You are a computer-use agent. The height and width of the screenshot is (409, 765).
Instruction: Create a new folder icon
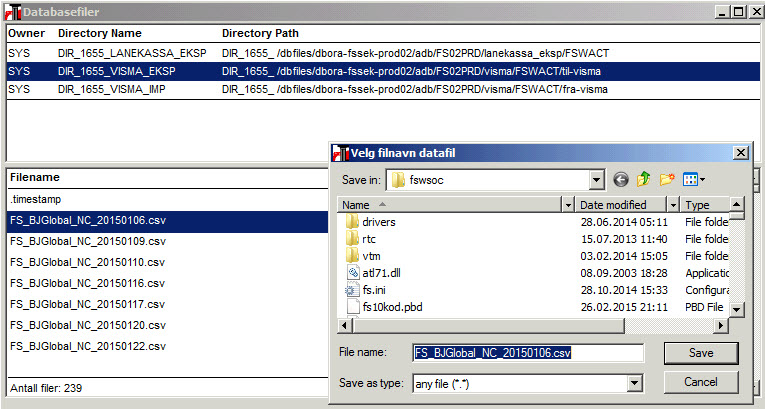click(x=667, y=180)
